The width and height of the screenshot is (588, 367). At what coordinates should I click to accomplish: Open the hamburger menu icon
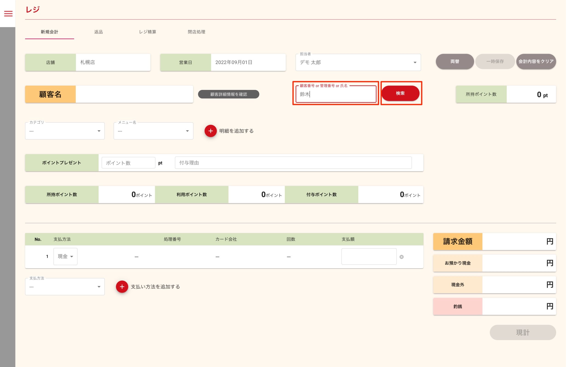click(8, 14)
